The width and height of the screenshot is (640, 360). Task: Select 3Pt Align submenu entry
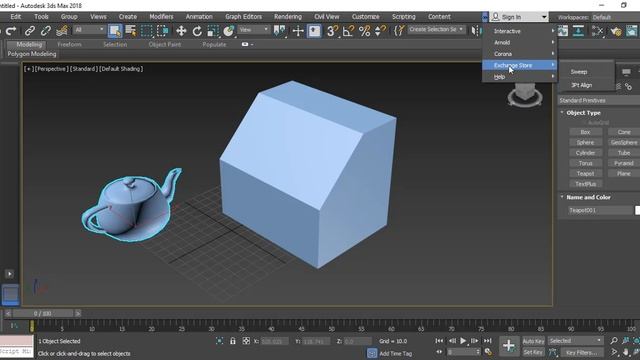tap(581, 85)
